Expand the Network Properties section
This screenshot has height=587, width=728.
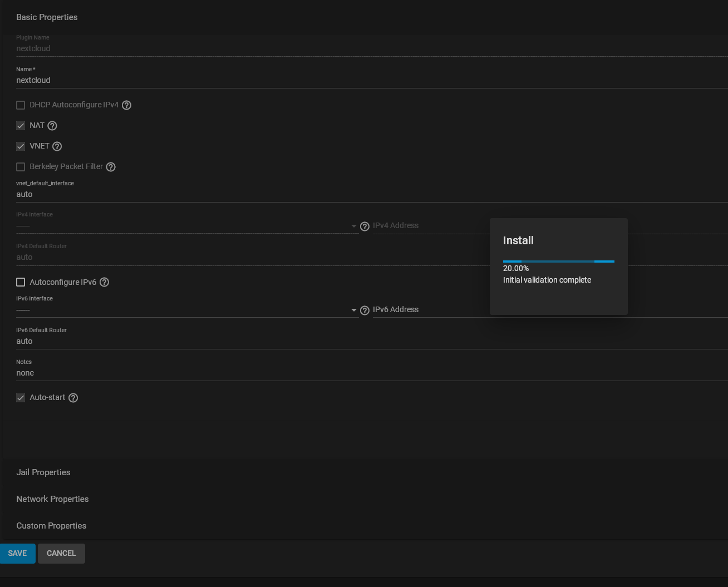(52, 499)
